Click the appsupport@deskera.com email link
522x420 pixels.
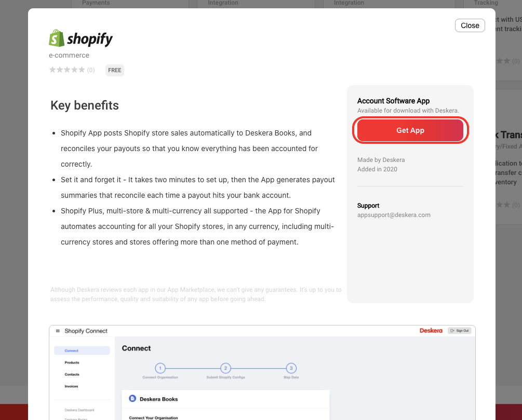click(x=394, y=215)
